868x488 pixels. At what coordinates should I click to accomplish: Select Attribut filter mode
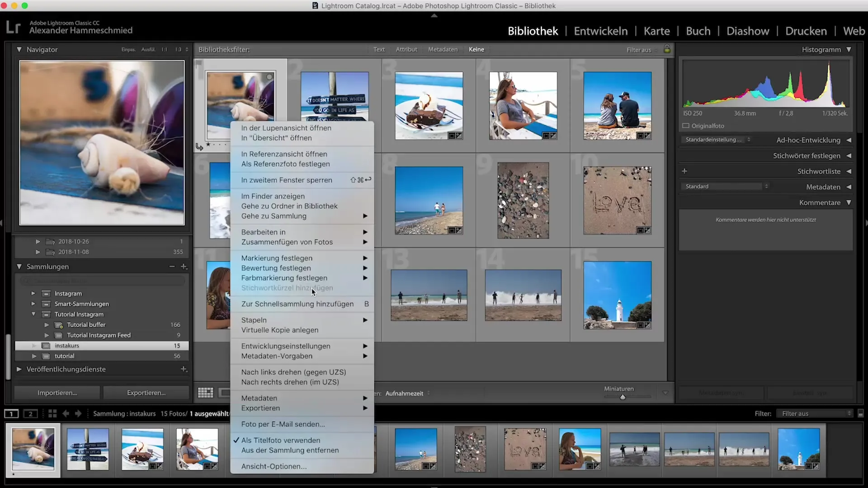[x=406, y=50]
